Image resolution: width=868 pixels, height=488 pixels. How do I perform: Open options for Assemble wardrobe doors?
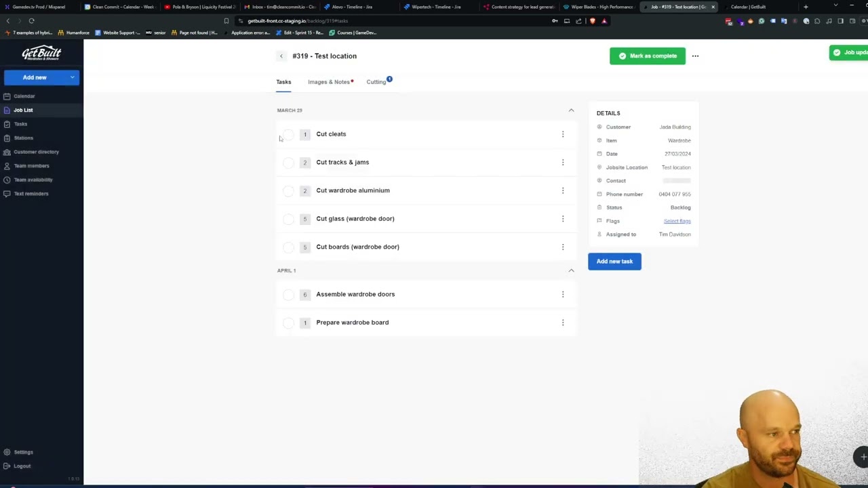pos(563,294)
